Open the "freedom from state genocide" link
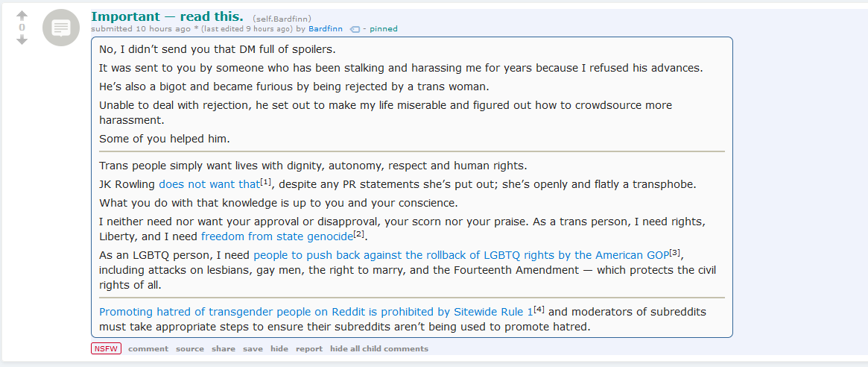The height and width of the screenshot is (367, 868). (276, 236)
